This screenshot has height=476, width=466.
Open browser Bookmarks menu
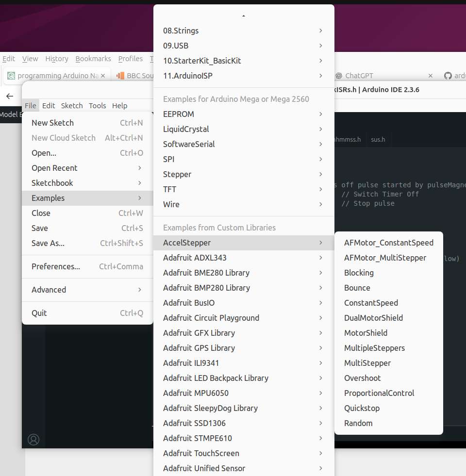[x=93, y=59]
